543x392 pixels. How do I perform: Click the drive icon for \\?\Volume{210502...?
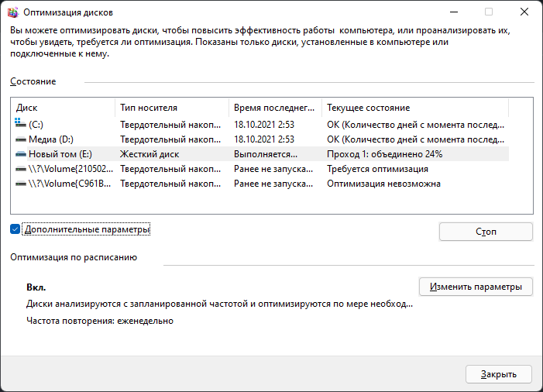(x=21, y=169)
